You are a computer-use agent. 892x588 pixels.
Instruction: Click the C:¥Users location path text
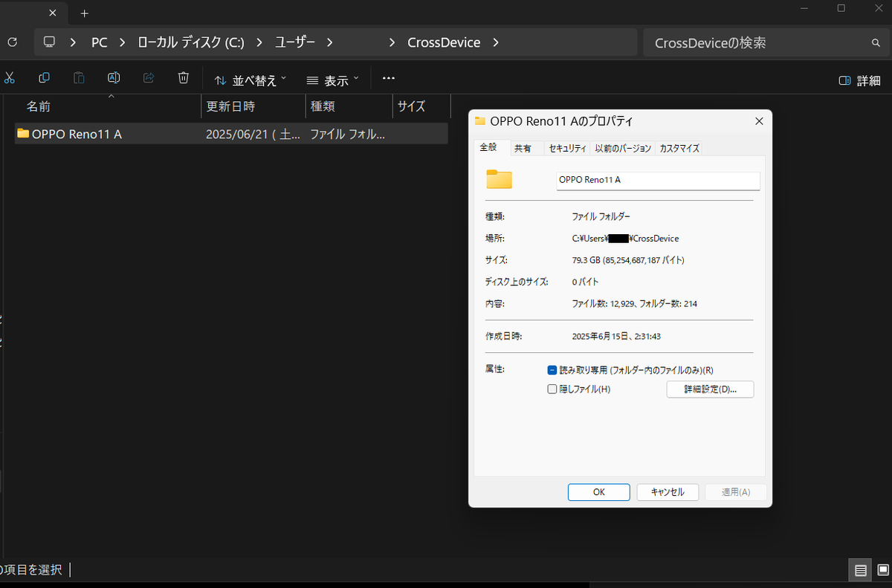pos(625,239)
